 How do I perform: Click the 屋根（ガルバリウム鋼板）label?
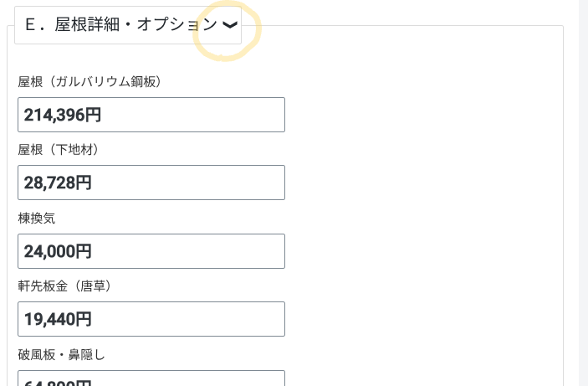[89, 81]
